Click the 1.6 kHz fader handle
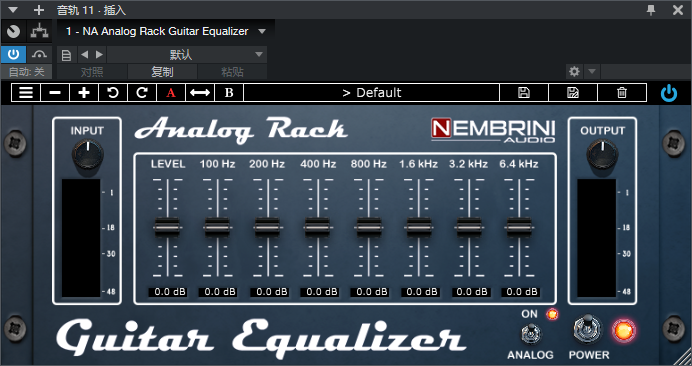The height and width of the screenshot is (366, 692). click(418, 227)
